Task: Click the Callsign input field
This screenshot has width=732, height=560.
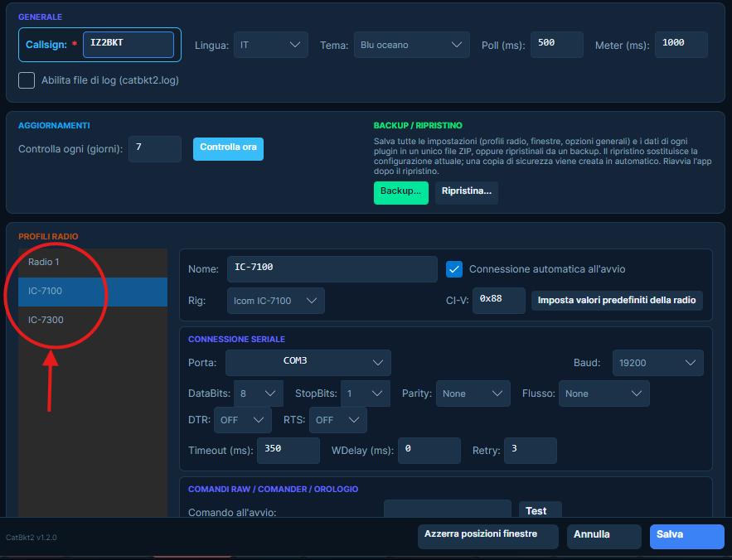Action: pyautogui.click(x=128, y=45)
